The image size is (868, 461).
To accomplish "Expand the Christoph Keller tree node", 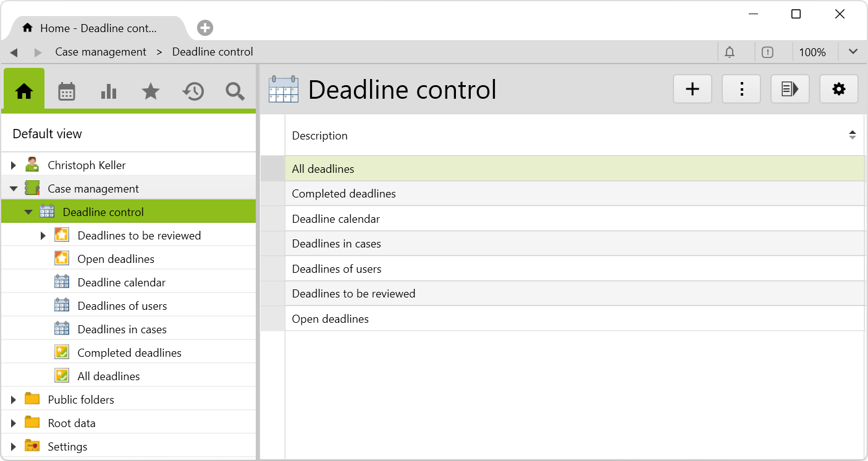I will (14, 165).
